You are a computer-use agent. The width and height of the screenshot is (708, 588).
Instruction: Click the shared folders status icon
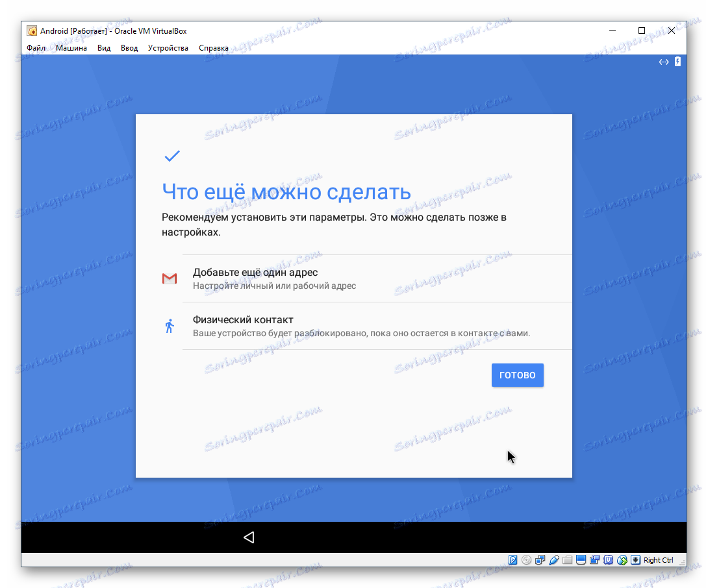(567, 560)
